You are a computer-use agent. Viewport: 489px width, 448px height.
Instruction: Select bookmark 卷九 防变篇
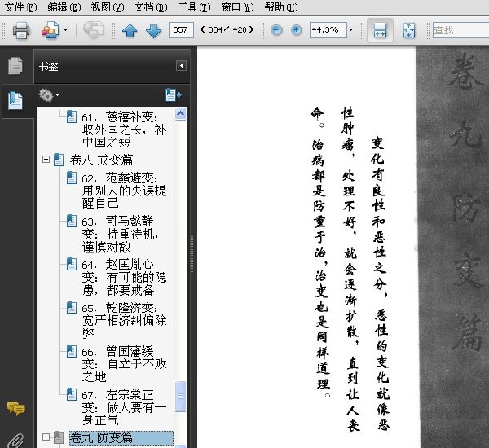point(121,437)
